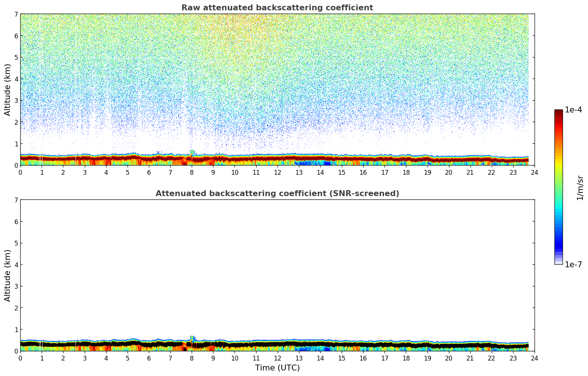Click the 5 km tick on bottom plot
This screenshot has width=588, height=376.
[16, 243]
